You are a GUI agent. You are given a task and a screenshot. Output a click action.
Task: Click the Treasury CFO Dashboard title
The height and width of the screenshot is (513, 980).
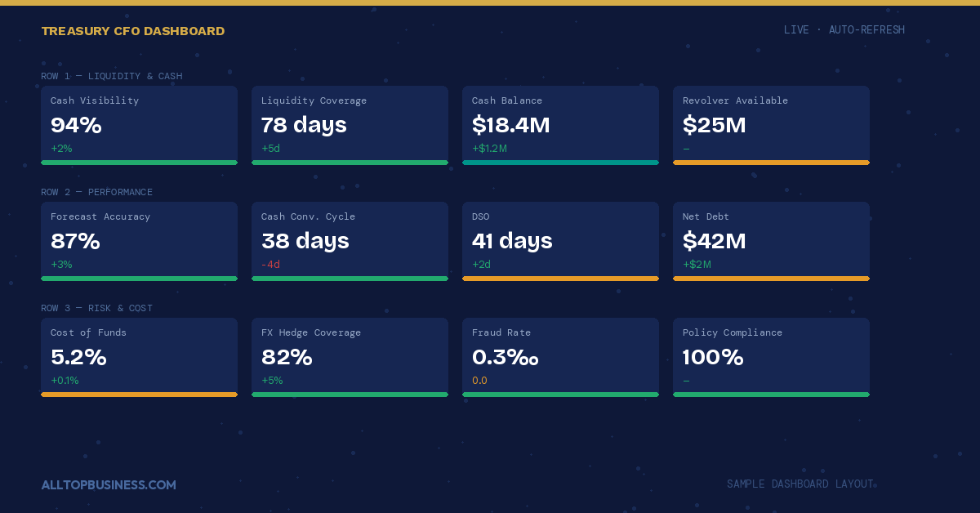click(x=133, y=31)
